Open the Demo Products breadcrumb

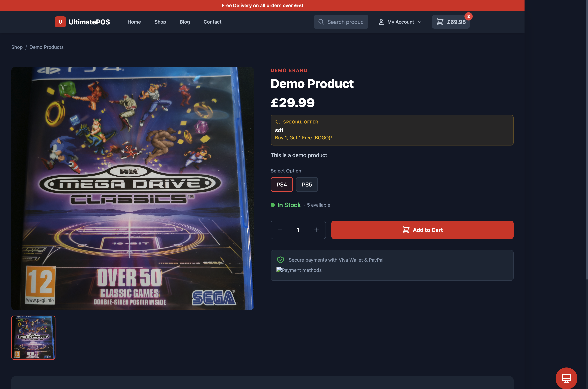(46, 47)
